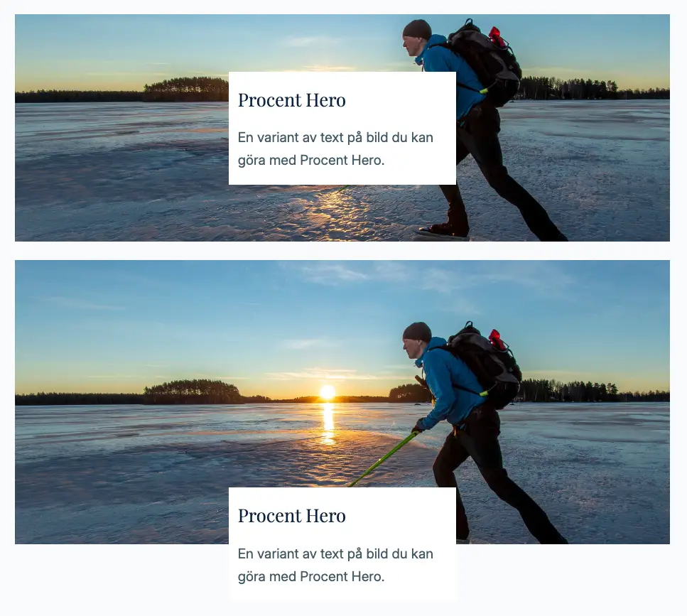Click the green ski pole in the second image
687x616 pixels.
[x=384, y=459]
